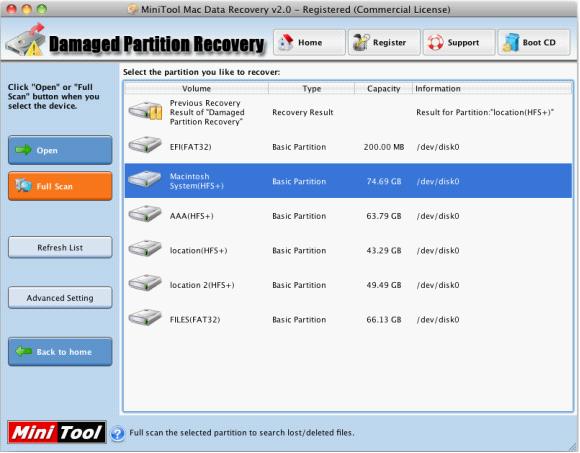Sort by Volume column header
The width and height of the screenshot is (580, 453).
click(196, 89)
